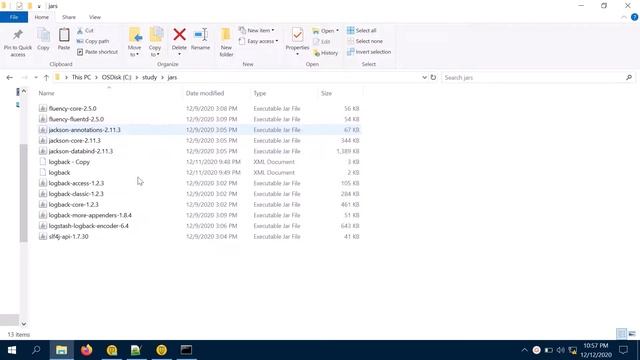
Task: Click Invert selection
Action: (369, 52)
